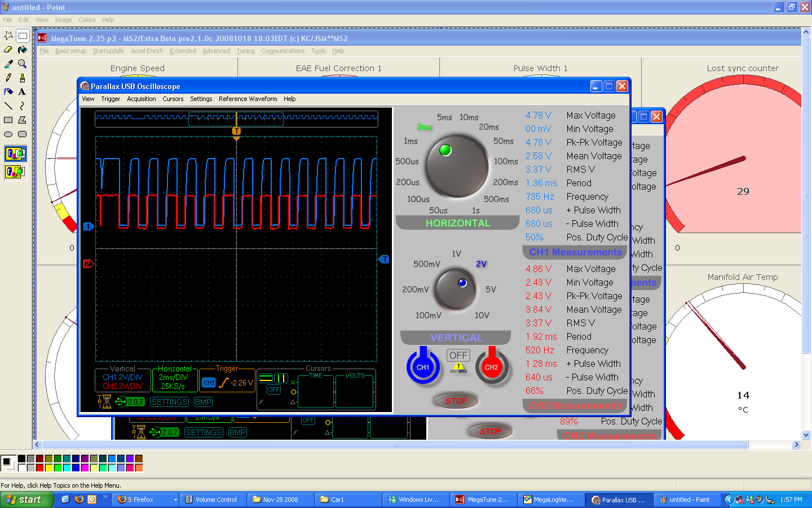This screenshot has width=812, height=508.
Task: Show hidden system tray icons
Action: 729,500
